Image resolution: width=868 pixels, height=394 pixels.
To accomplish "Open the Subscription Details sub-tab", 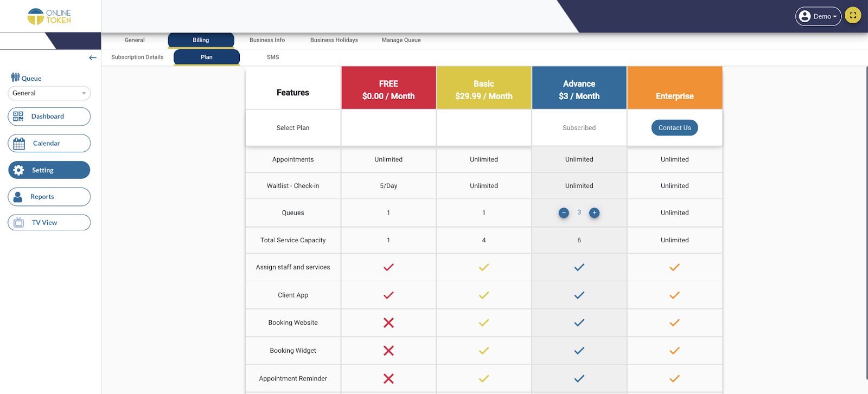I will point(137,57).
